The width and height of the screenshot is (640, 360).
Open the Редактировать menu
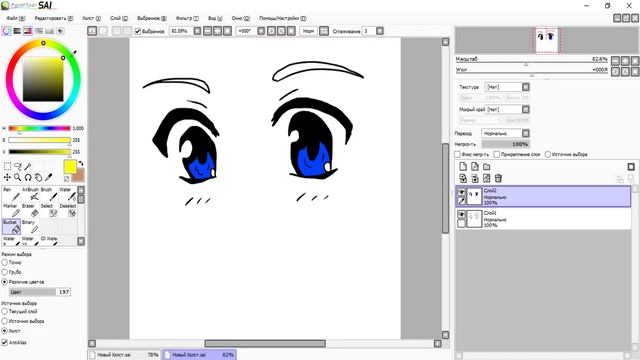[x=53, y=18]
